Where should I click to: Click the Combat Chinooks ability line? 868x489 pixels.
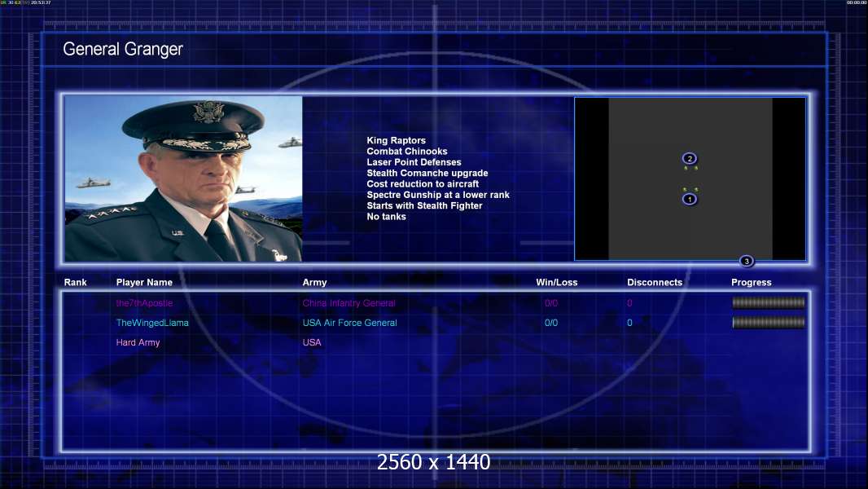click(x=407, y=152)
